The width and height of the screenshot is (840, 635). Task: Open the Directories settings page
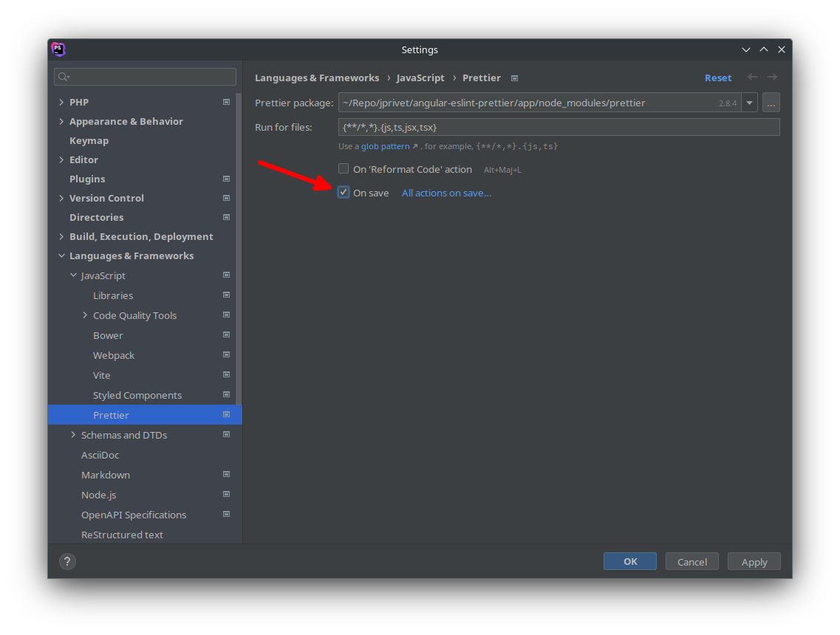pyautogui.click(x=97, y=217)
